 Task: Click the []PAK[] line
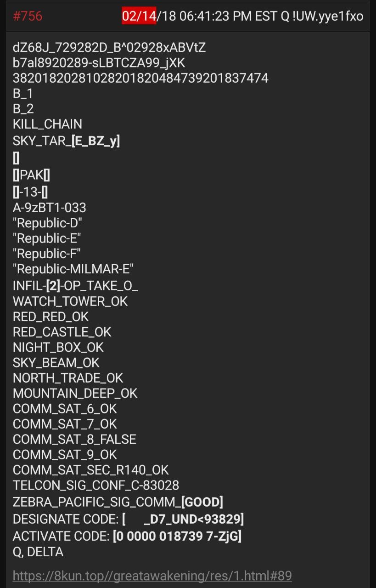click(x=31, y=175)
